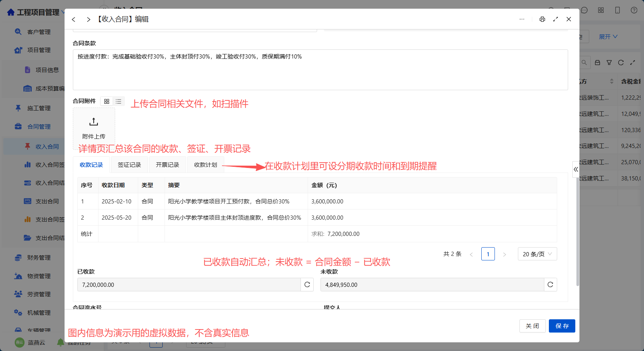Select the 签证记录 tab
This screenshot has height=351, width=644.
coord(129,165)
